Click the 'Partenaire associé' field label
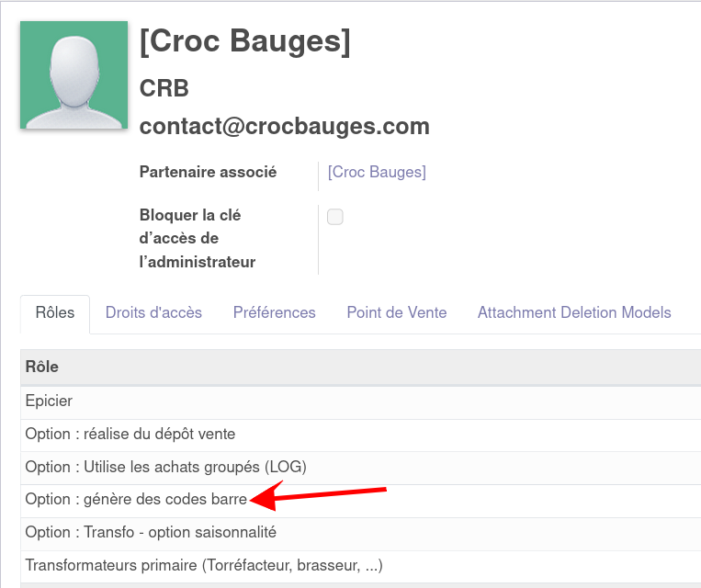The height and width of the screenshot is (588, 701). click(x=208, y=172)
